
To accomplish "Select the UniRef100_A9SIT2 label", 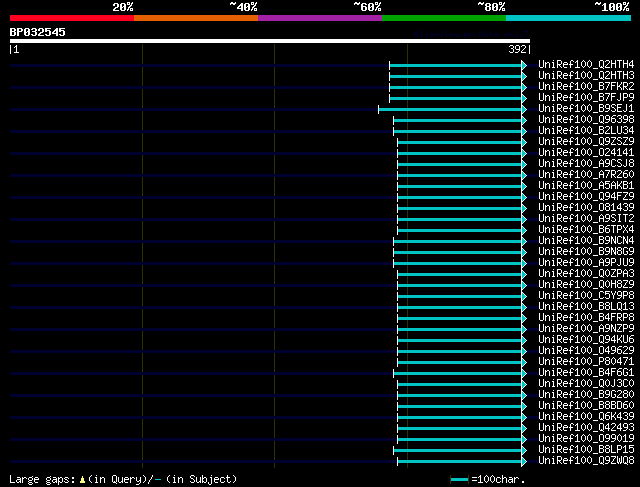I will 586,219.
